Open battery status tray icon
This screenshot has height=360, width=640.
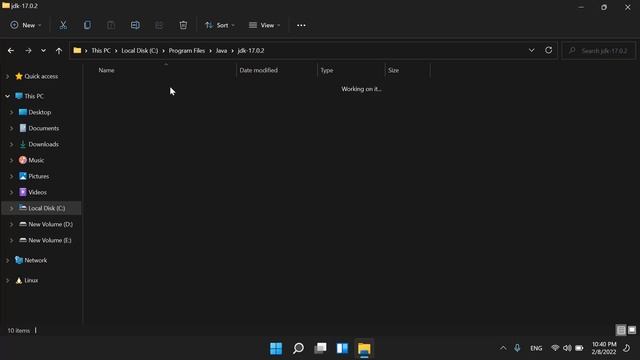[579, 348]
